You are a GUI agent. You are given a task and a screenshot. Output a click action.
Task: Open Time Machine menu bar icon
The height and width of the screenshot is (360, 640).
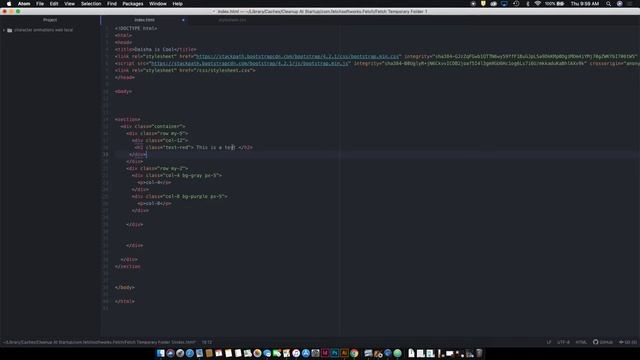(516, 4)
